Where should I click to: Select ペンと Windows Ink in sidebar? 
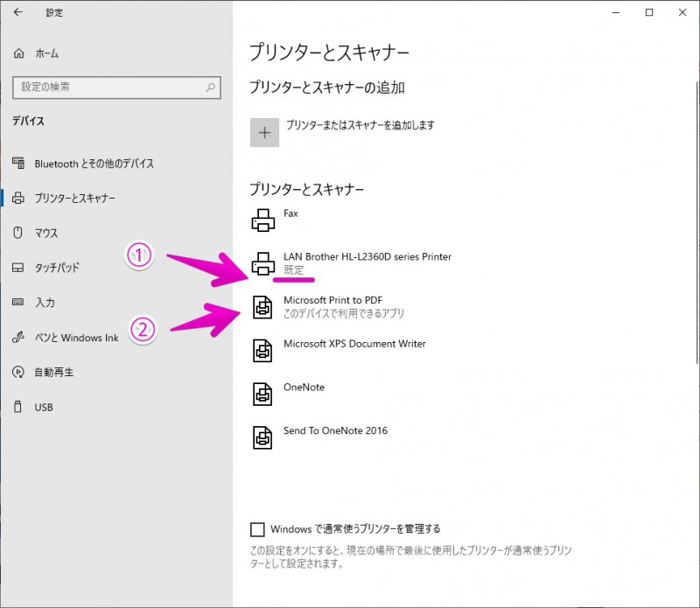76,338
